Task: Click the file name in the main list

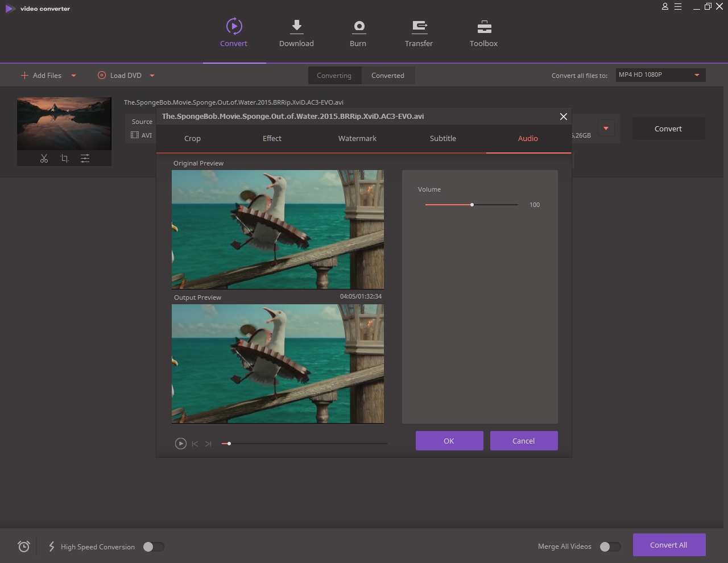Action: pos(234,102)
